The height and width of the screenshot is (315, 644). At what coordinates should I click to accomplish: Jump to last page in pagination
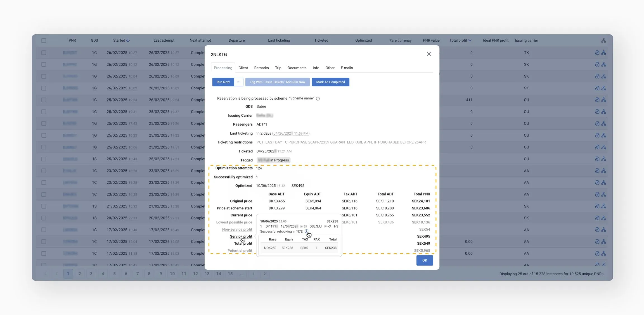265,274
